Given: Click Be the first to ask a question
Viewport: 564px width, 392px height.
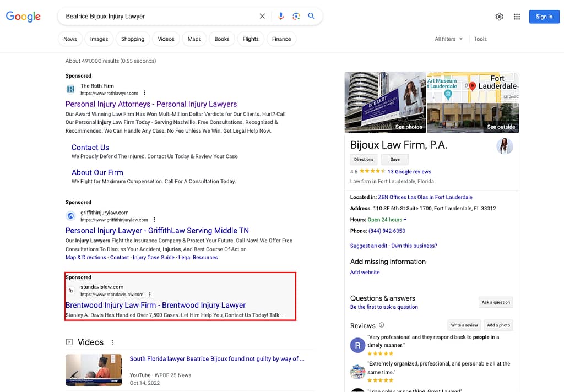Looking at the screenshot, I should [384, 307].
